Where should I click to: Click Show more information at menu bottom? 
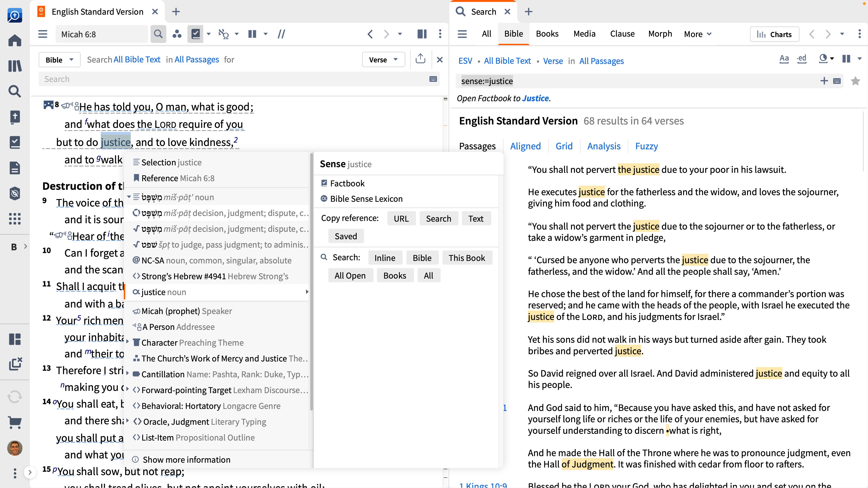point(186,459)
